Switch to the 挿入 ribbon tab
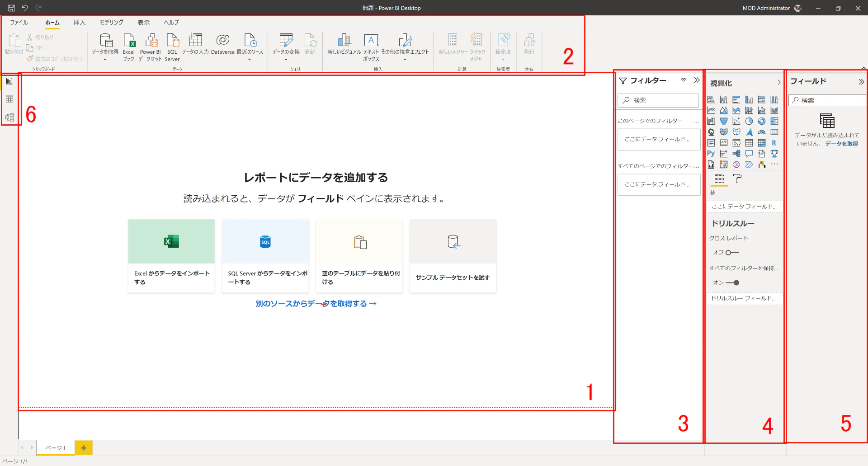Viewport: 868px width, 466px height. pos(80,22)
